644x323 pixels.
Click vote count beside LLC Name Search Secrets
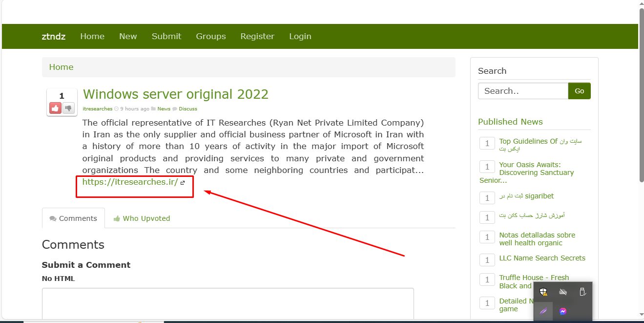pos(487,260)
